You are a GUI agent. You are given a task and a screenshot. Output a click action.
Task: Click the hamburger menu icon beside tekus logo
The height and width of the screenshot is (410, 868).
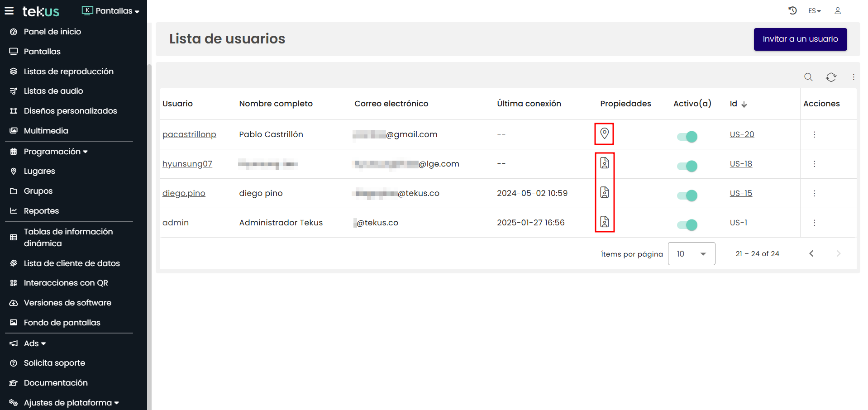(x=9, y=11)
